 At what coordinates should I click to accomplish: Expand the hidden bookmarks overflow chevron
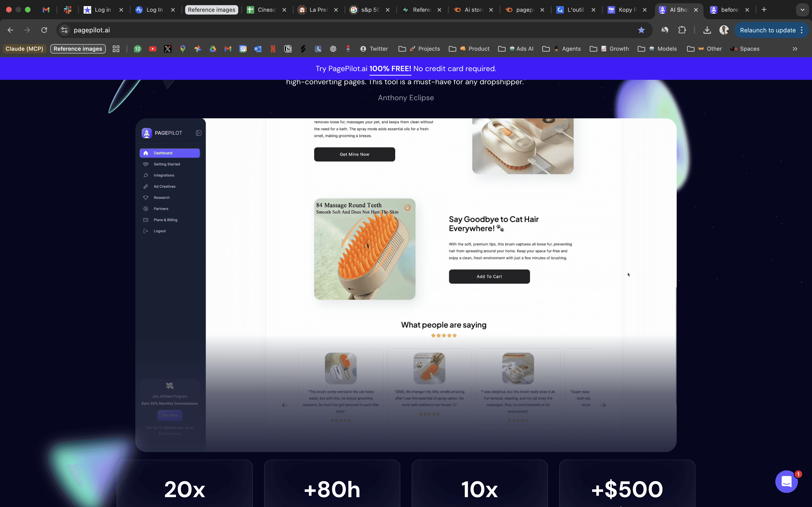pyautogui.click(x=795, y=49)
